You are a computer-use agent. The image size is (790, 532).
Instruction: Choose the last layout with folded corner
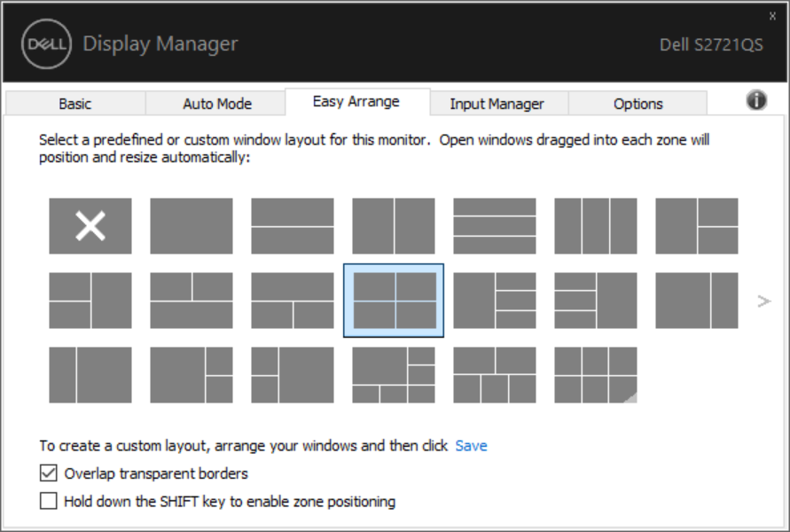pos(596,375)
